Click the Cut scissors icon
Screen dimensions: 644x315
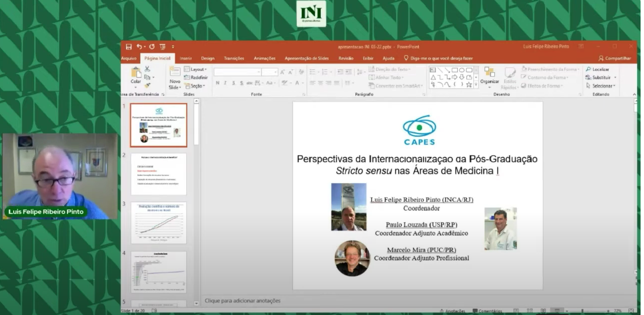pos(147,69)
